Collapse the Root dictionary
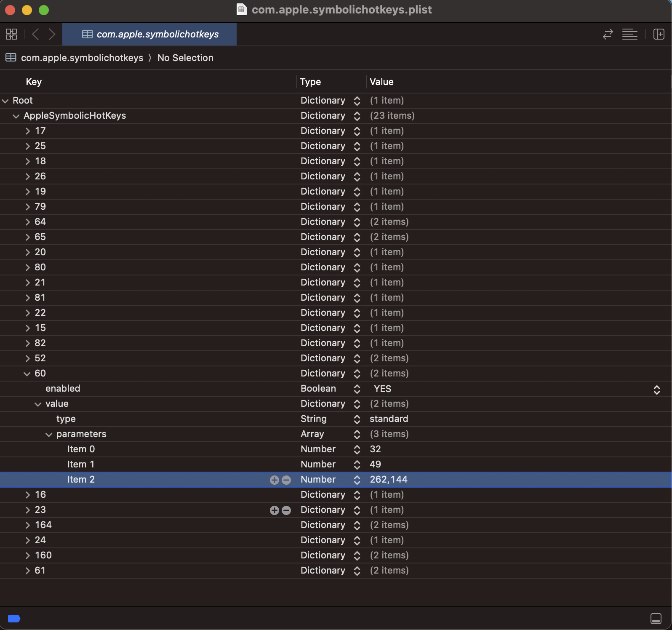This screenshot has width=672, height=630. click(x=5, y=101)
